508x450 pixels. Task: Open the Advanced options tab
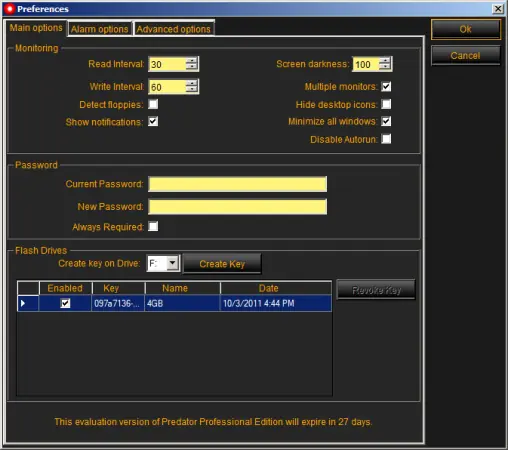173,29
